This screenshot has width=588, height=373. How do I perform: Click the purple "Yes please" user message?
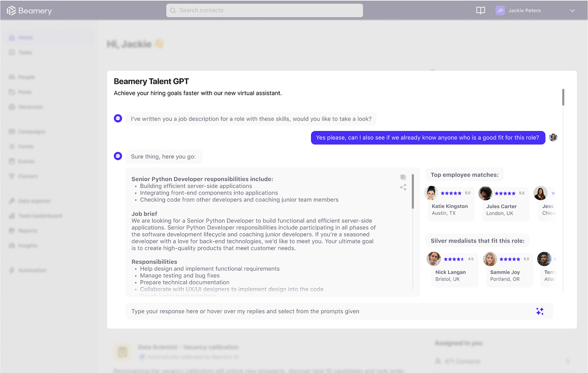pyautogui.click(x=428, y=138)
